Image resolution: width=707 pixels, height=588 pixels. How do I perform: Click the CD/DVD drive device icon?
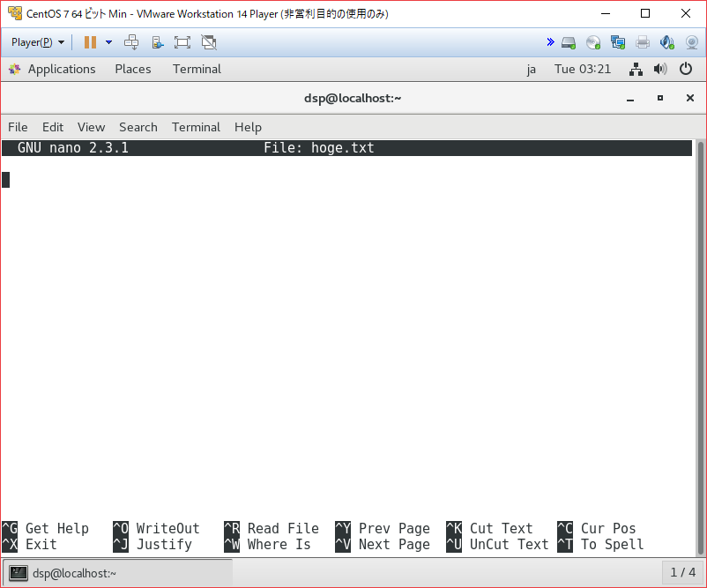[x=593, y=43]
